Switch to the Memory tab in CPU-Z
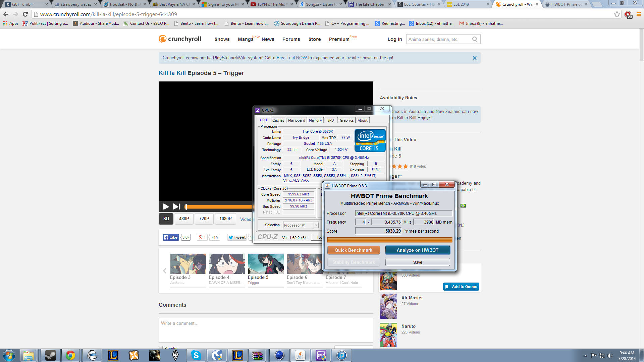 pyautogui.click(x=315, y=120)
